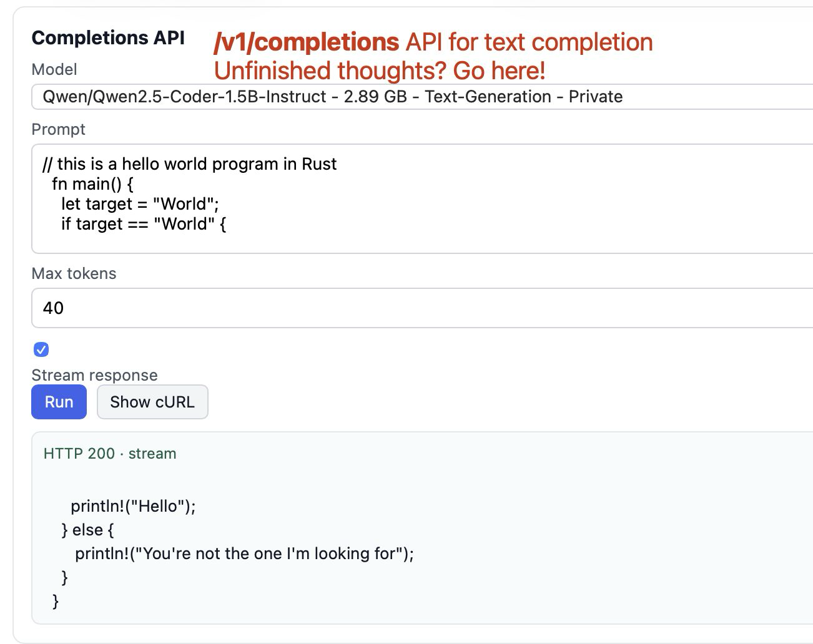Select the println!("Hello") line in output
Viewport: 813px width, 644px height.
point(133,506)
